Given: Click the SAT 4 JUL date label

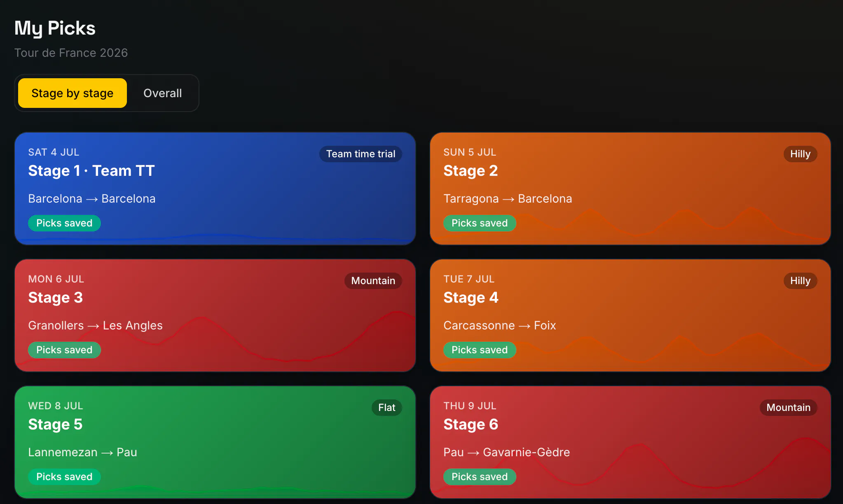Looking at the screenshot, I should (x=54, y=152).
